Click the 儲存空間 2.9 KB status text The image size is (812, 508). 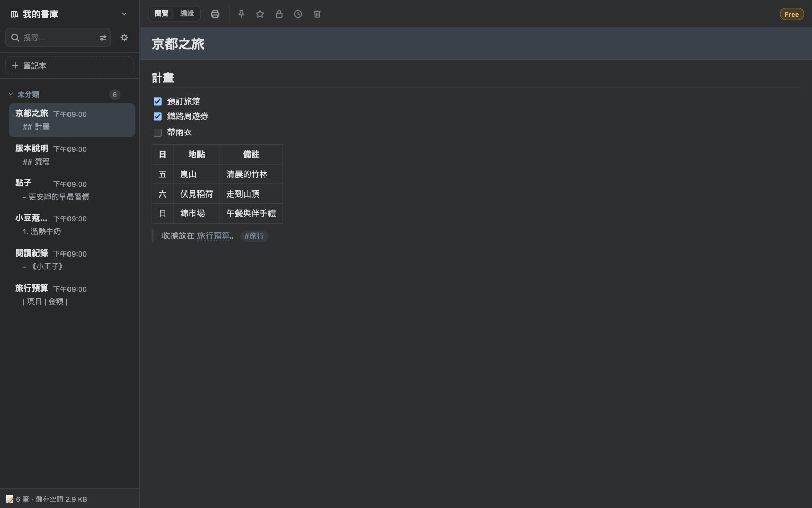click(61, 499)
